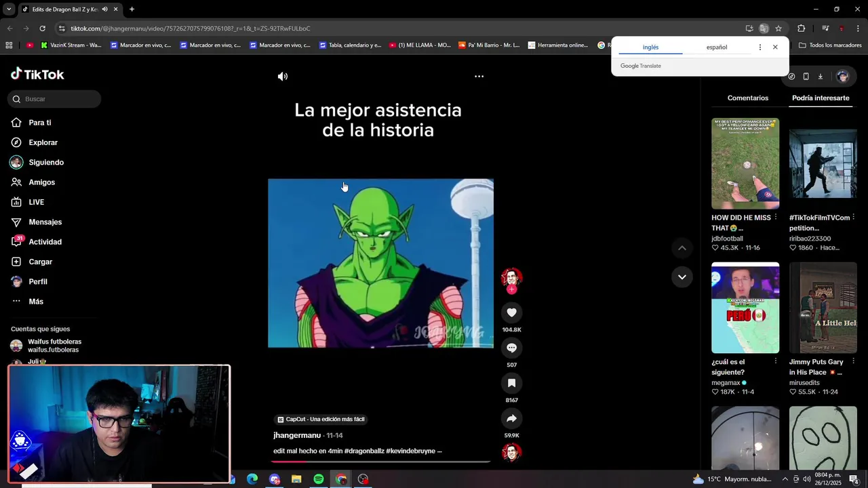The image size is (868, 488).
Task: Focus the Buscar search field
Action: pyautogui.click(x=54, y=99)
